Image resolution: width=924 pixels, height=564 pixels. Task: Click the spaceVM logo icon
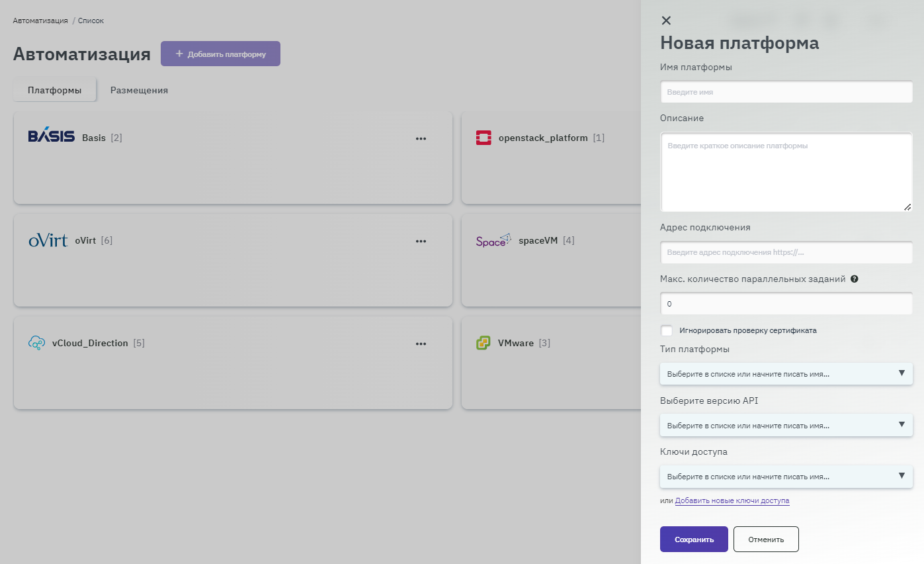493,240
